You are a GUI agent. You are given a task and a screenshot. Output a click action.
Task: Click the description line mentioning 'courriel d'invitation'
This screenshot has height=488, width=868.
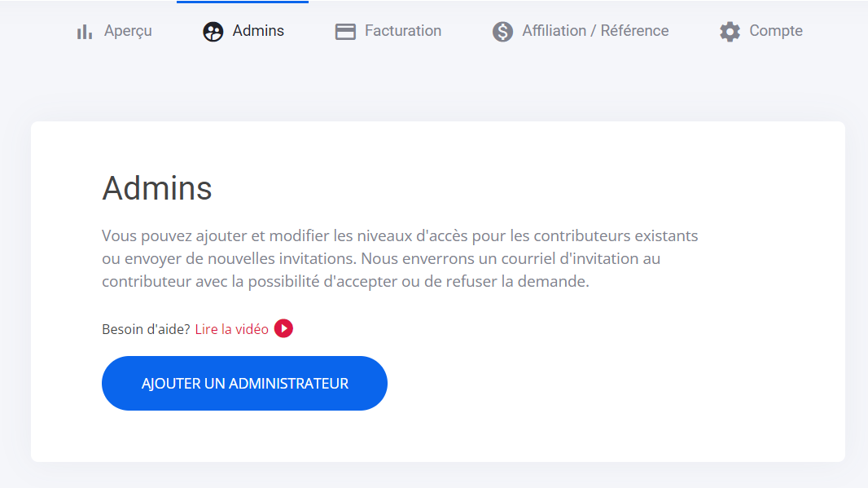[x=380, y=258]
